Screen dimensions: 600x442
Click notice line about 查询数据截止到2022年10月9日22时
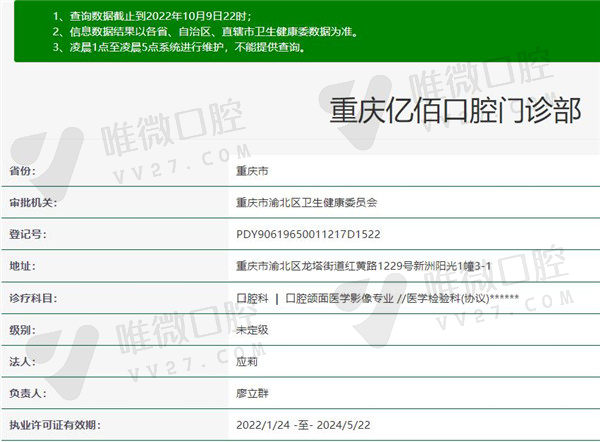[x=153, y=16]
